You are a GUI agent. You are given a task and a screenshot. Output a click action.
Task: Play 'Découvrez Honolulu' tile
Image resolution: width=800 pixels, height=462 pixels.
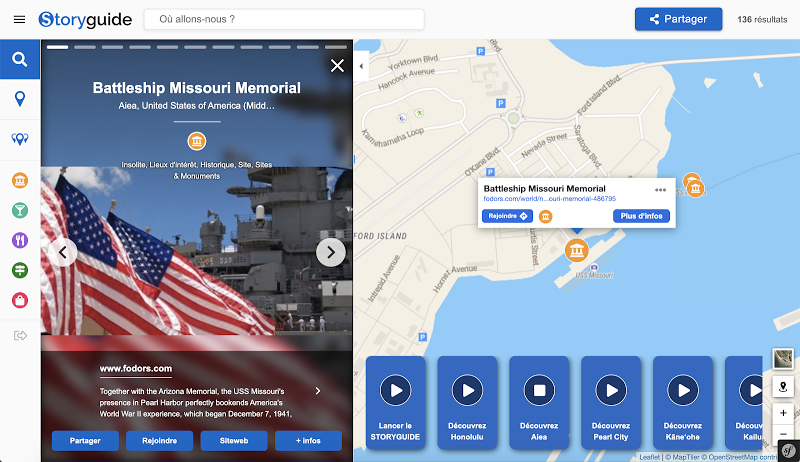click(467, 391)
